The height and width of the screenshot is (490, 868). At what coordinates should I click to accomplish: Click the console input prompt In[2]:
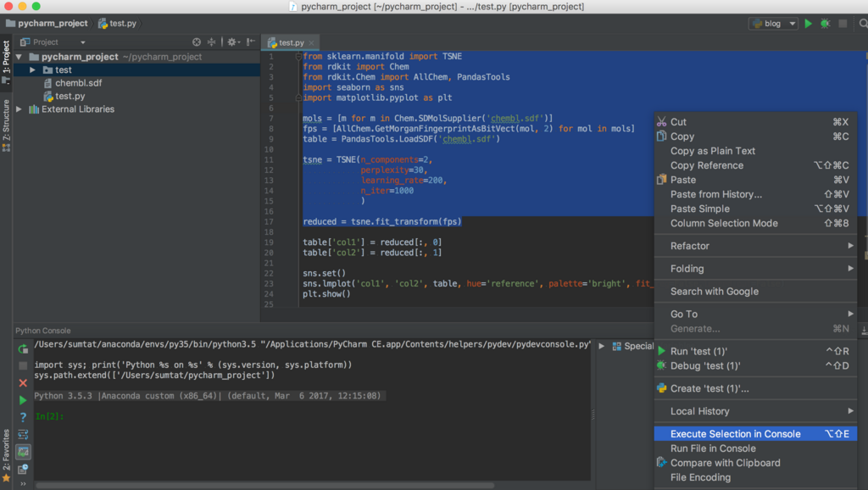coord(50,416)
